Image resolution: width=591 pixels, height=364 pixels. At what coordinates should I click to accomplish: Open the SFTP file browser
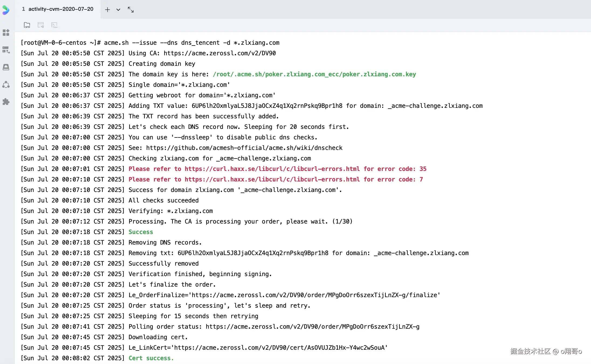coord(27,25)
